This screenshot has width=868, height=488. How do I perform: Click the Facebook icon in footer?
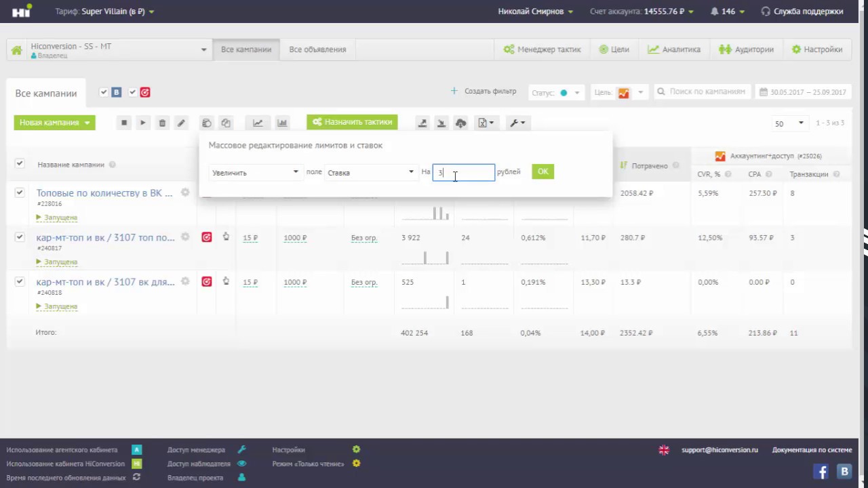pyautogui.click(x=821, y=472)
